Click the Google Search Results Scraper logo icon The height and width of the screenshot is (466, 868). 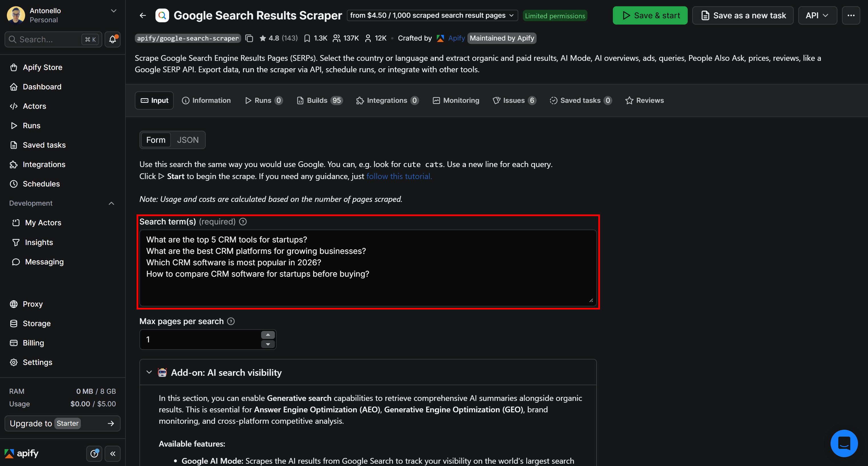click(x=162, y=15)
